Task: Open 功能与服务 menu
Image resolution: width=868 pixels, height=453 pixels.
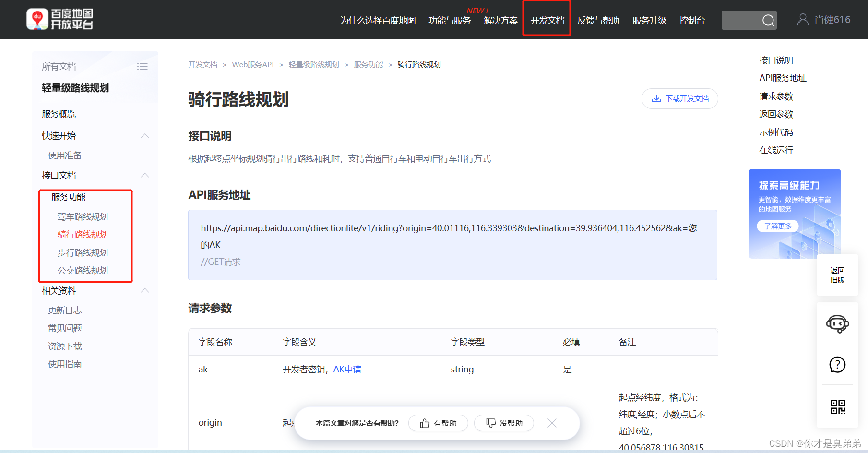Action: (x=450, y=20)
